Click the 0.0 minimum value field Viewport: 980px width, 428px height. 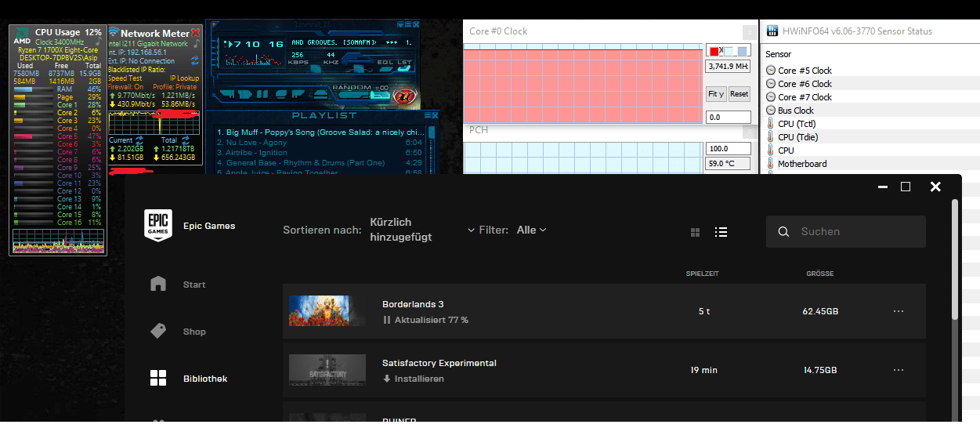tap(729, 118)
